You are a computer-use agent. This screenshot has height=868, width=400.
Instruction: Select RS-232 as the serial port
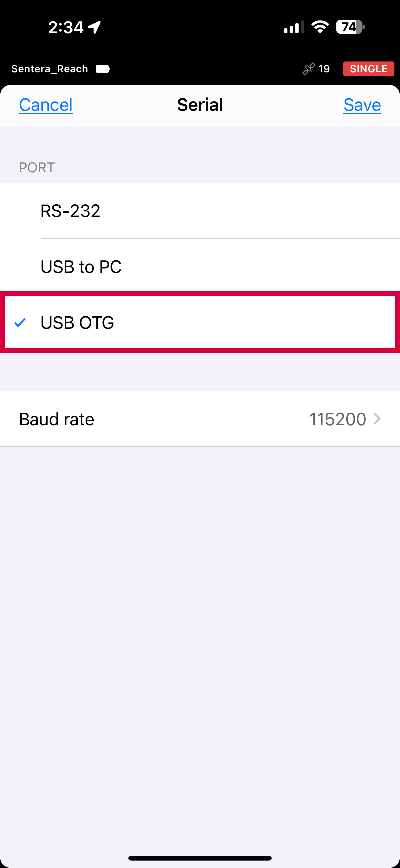point(70,211)
